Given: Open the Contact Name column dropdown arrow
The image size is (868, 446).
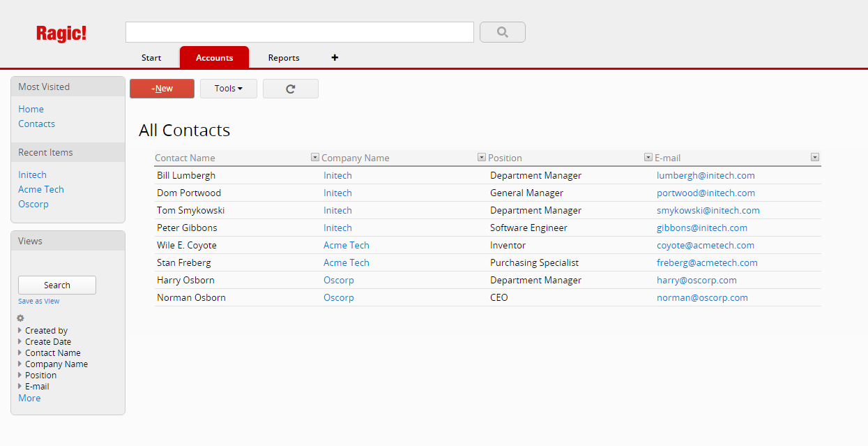Looking at the screenshot, I should 315,158.
